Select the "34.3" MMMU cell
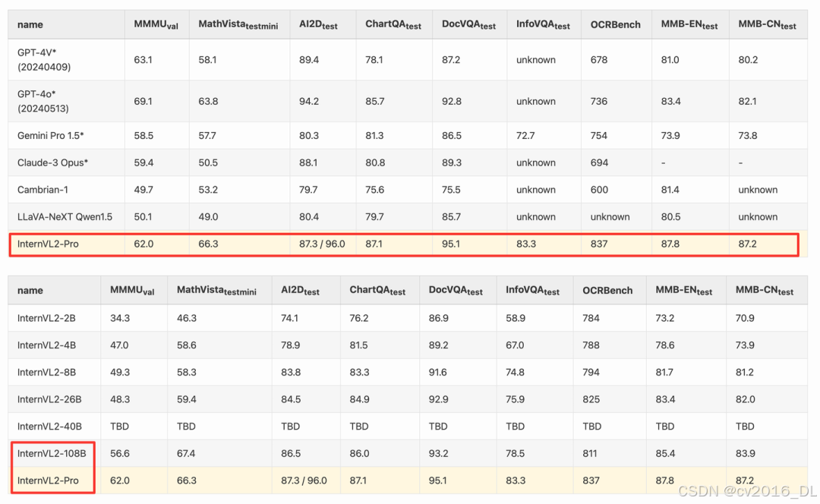The width and height of the screenshot is (820, 504). point(120,318)
